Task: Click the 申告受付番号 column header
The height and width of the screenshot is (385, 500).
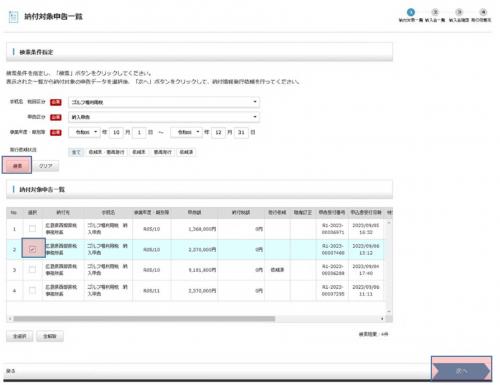Action: (332, 213)
